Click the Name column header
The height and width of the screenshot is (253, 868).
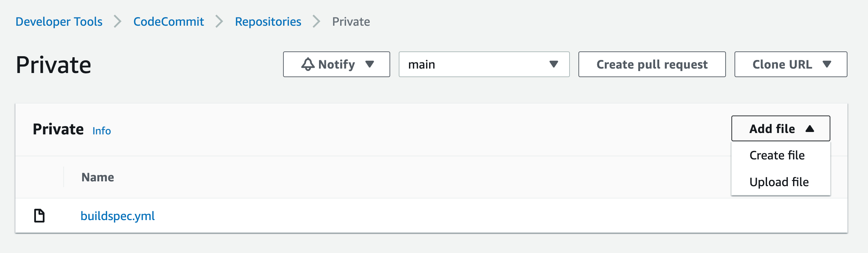pos(98,177)
